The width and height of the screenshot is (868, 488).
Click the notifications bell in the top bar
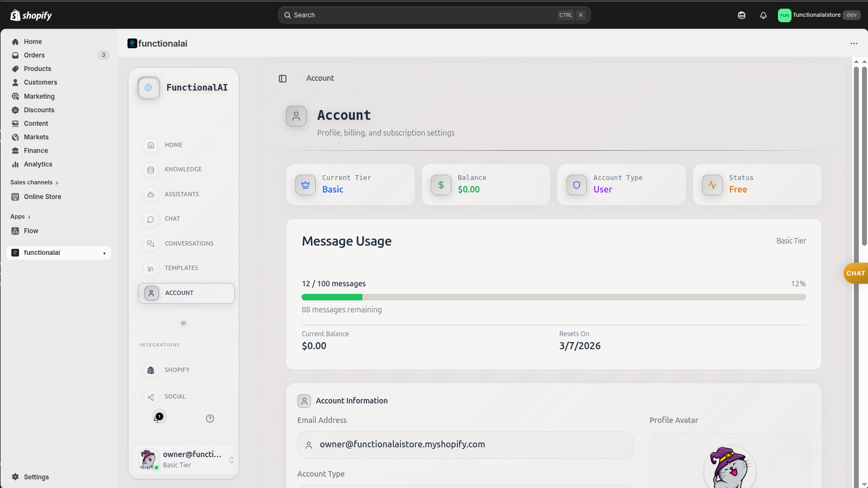coord(763,15)
